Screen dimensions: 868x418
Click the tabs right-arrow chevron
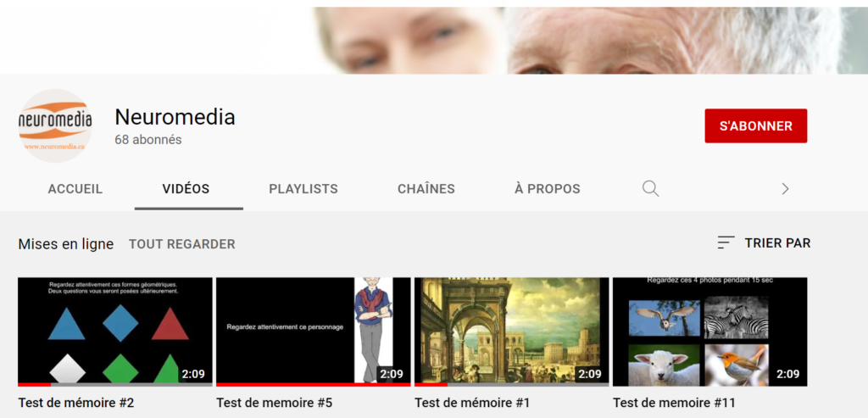click(785, 189)
